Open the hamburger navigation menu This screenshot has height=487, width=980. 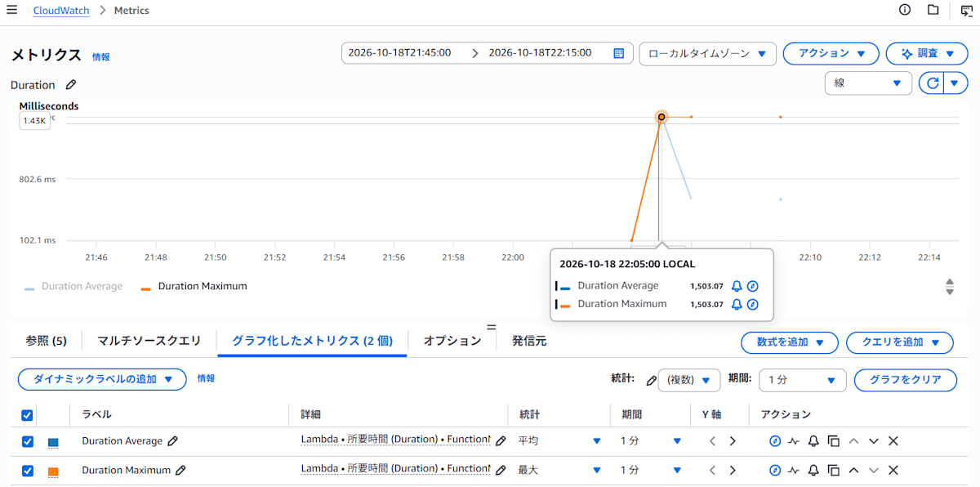pyautogui.click(x=11, y=10)
